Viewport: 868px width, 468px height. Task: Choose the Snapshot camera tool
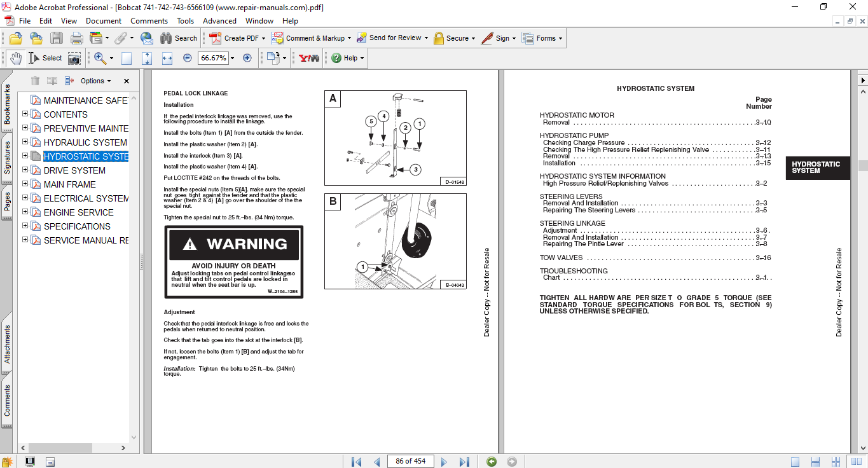pyautogui.click(x=74, y=59)
